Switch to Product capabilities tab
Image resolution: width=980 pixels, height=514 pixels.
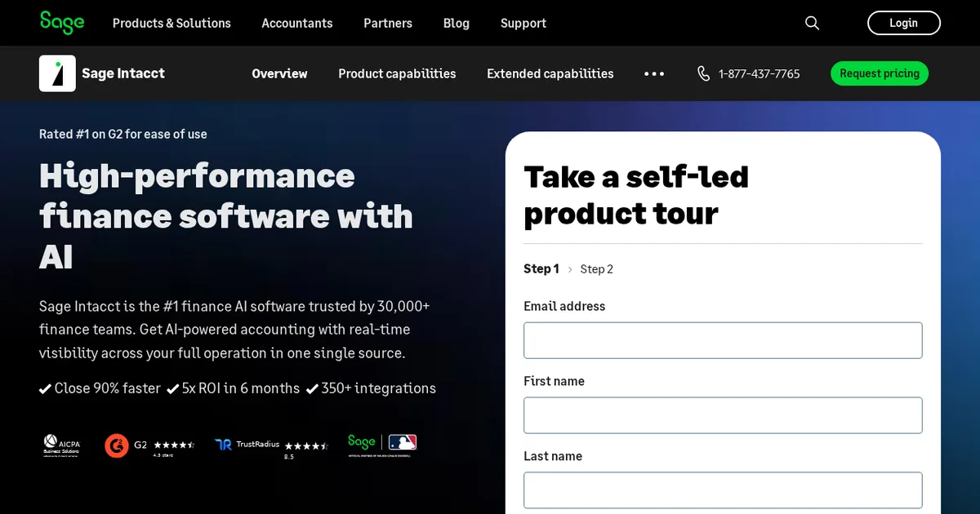click(x=397, y=73)
